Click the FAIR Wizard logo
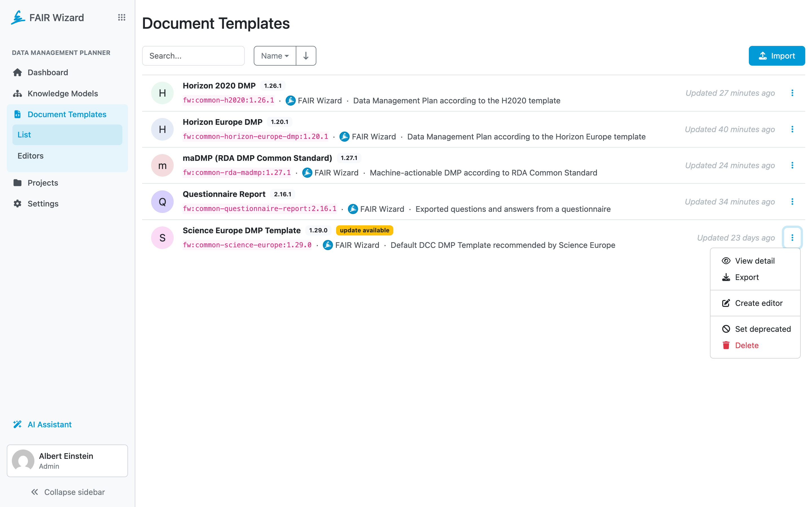812x507 pixels. click(x=48, y=17)
